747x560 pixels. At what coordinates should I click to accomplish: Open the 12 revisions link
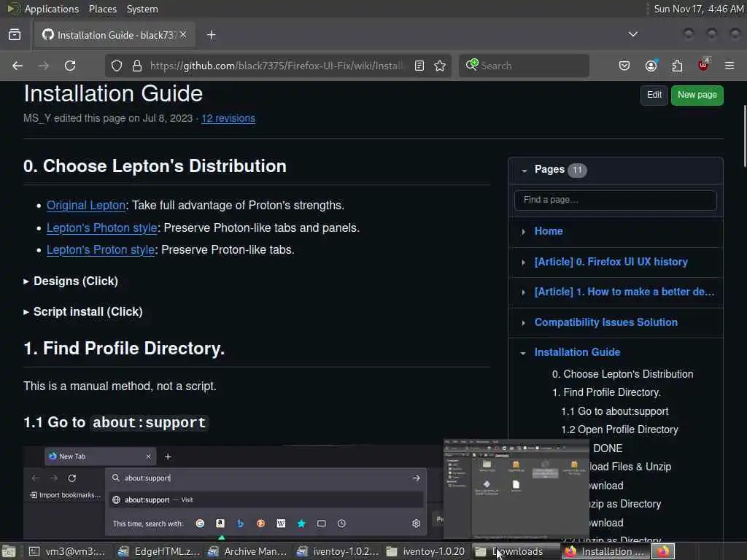pyautogui.click(x=228, y=118)
